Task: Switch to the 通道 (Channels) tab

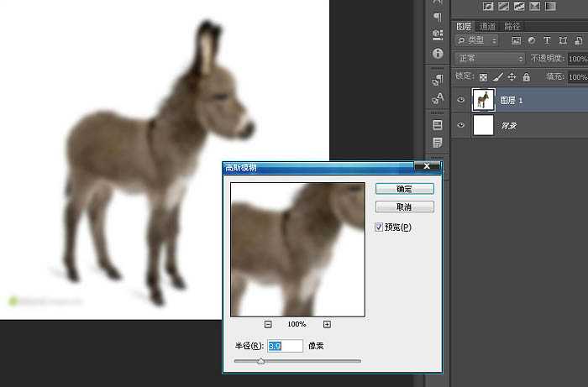Action: 488,26
